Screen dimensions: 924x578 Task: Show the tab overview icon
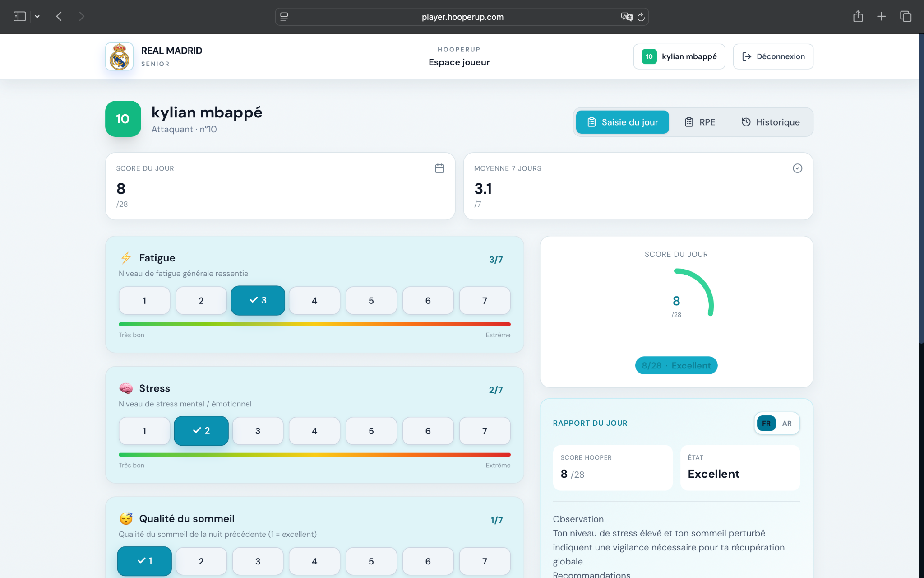pos(906,17)
